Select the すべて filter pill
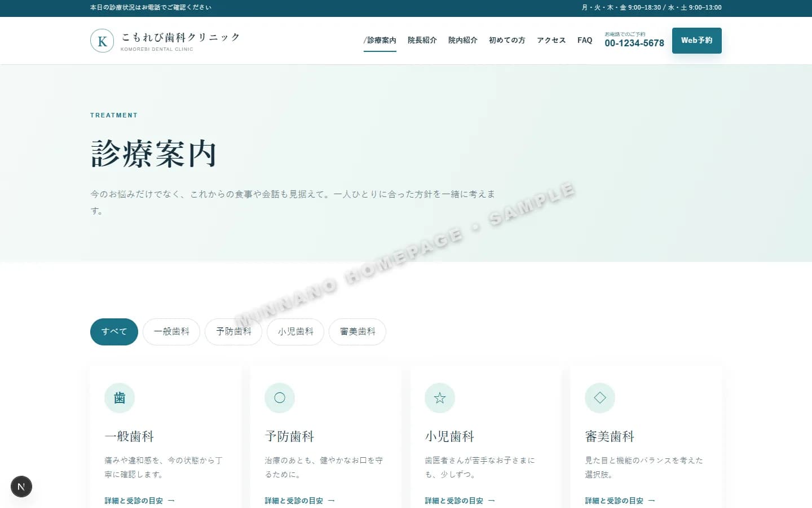The image size is (812, 508). pos(114,332)
